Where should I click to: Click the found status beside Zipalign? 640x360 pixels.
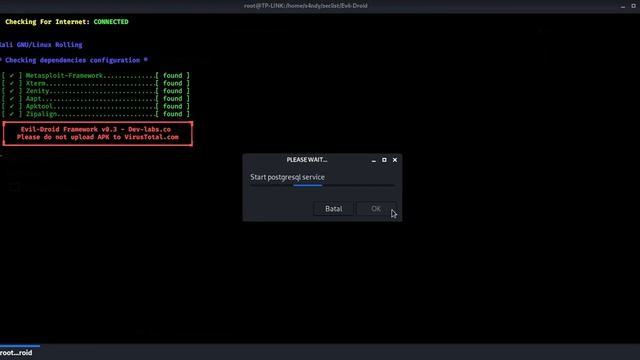[173, 114]
